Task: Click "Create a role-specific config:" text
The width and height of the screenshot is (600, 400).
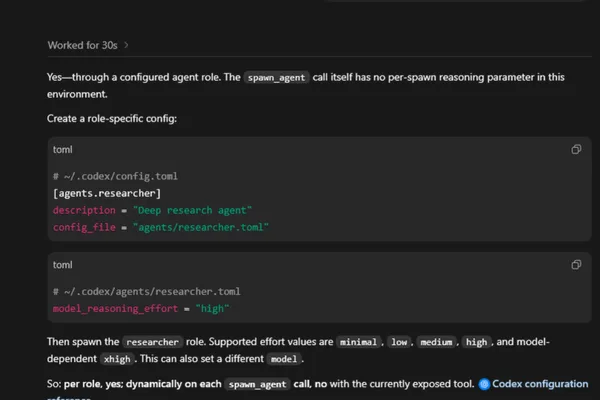Action: pos(112,119)
